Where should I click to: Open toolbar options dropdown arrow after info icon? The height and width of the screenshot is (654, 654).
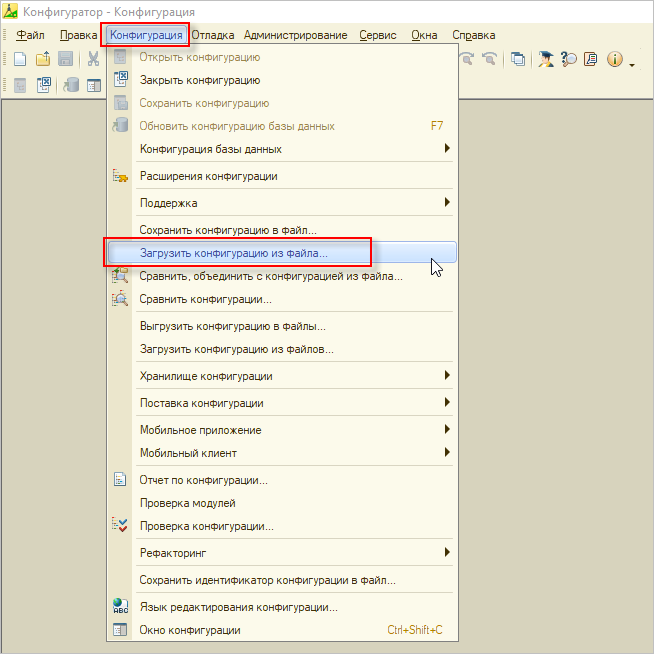pyautogui.click(x=632, y=63)
